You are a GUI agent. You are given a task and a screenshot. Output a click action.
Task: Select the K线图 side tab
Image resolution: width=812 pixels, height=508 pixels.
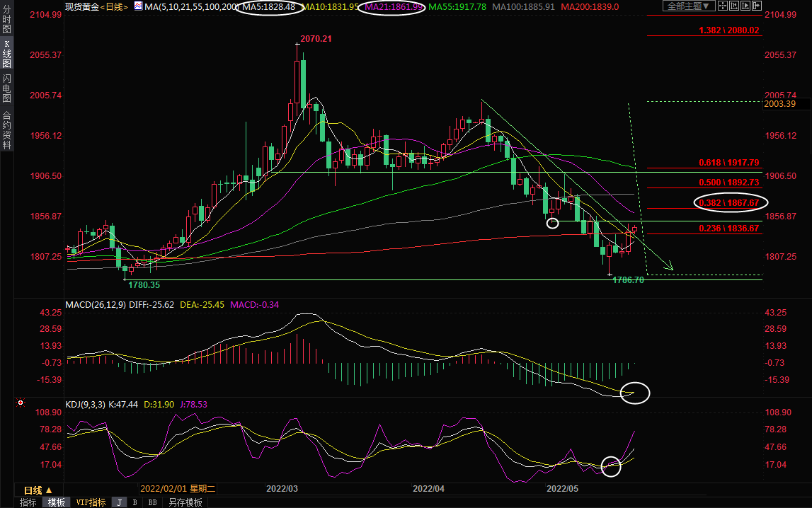(6, 54)
